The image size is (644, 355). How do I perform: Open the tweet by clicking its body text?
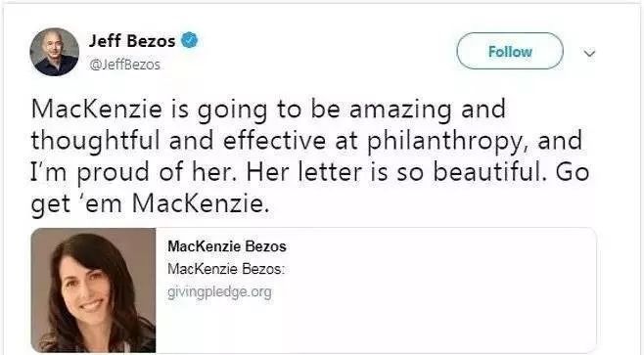coord(310,155)
